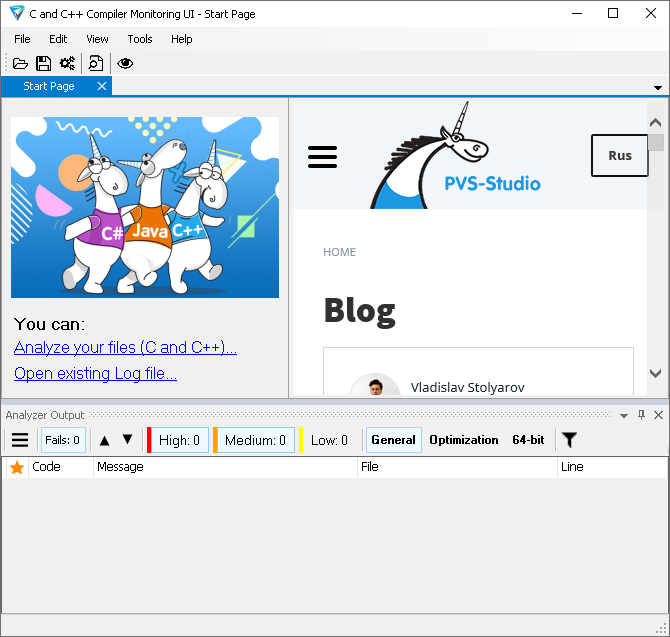Click the star favorites column header
Screen dimensions: 670x637
coord(17,467)
